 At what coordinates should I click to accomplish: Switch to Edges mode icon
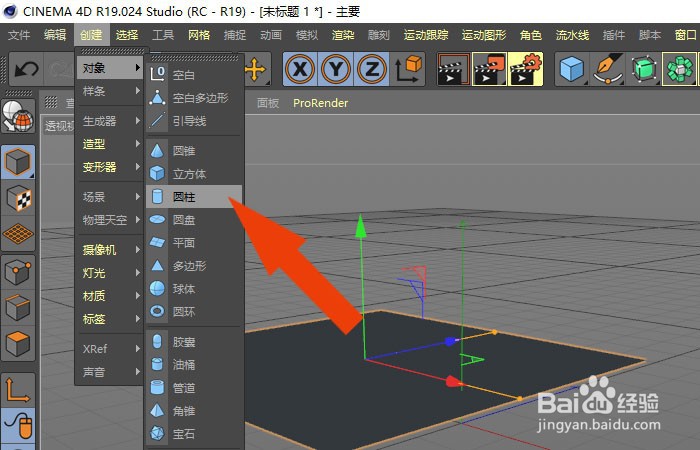coord(18,308)
